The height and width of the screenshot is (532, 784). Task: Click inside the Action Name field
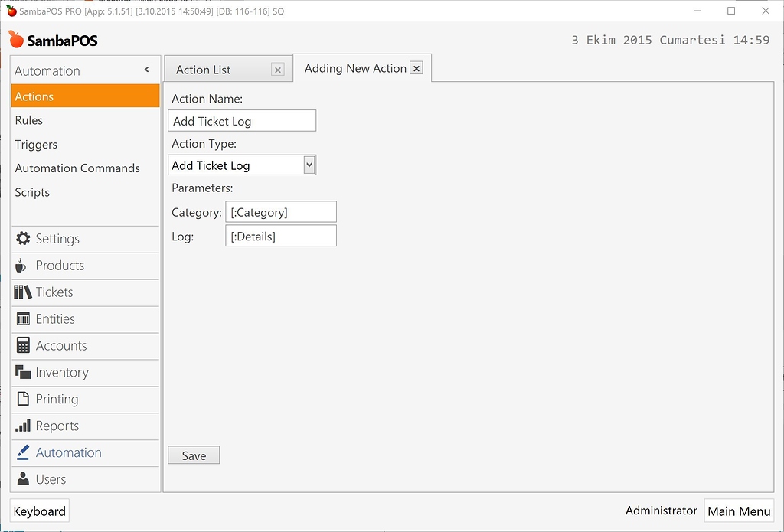tap(241, 120)
